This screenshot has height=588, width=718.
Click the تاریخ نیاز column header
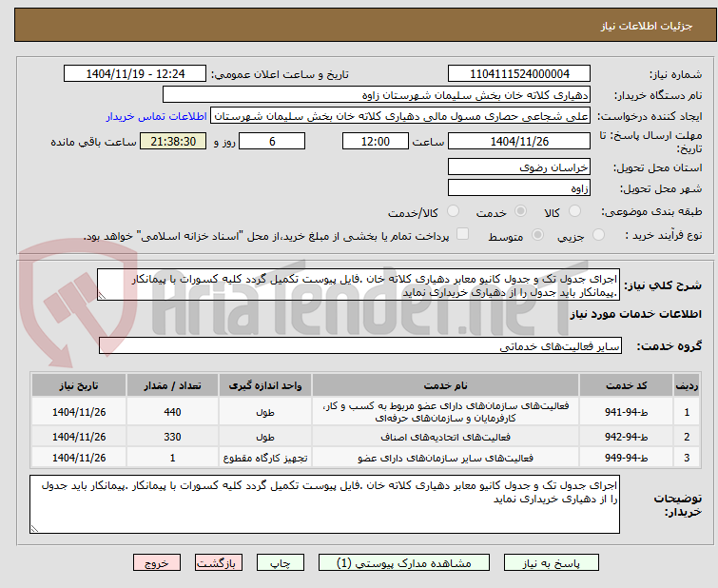coord(79,385)
